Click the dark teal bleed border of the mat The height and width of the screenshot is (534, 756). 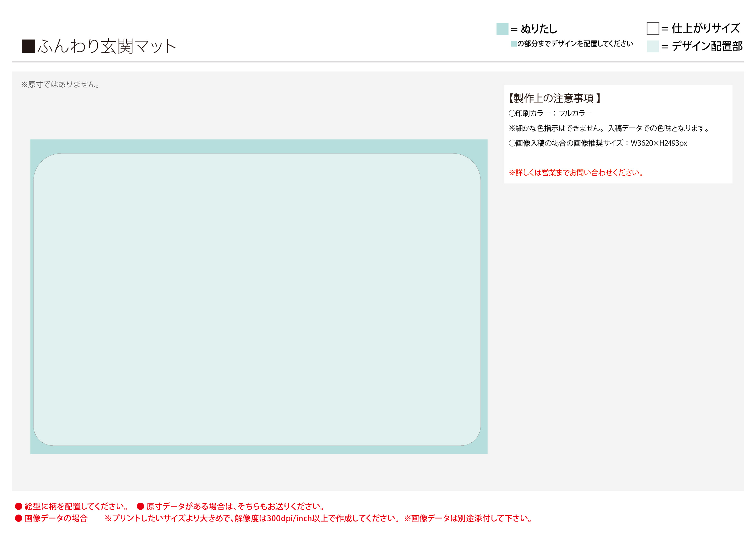coord(259,146)
